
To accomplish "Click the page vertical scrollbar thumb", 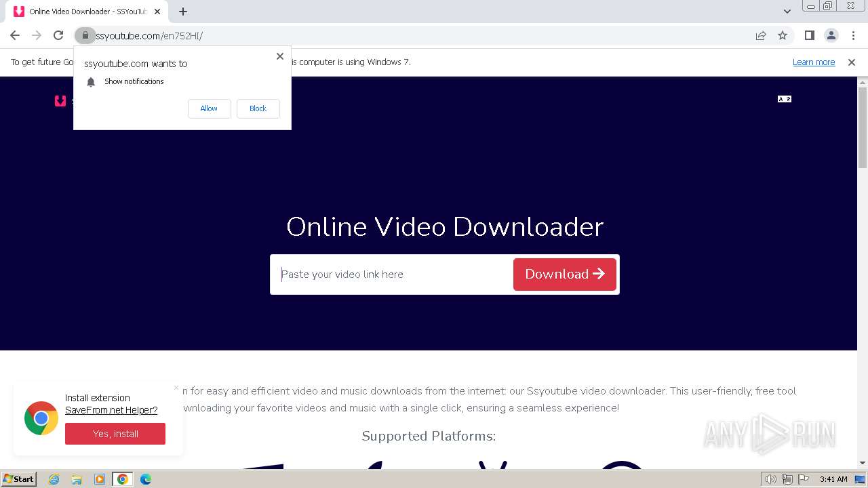I will (x=863, y=128).
